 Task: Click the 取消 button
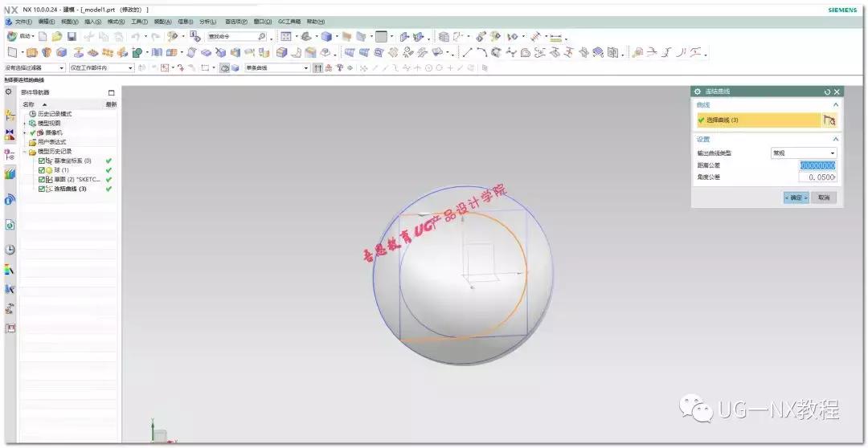coord(824,198)
